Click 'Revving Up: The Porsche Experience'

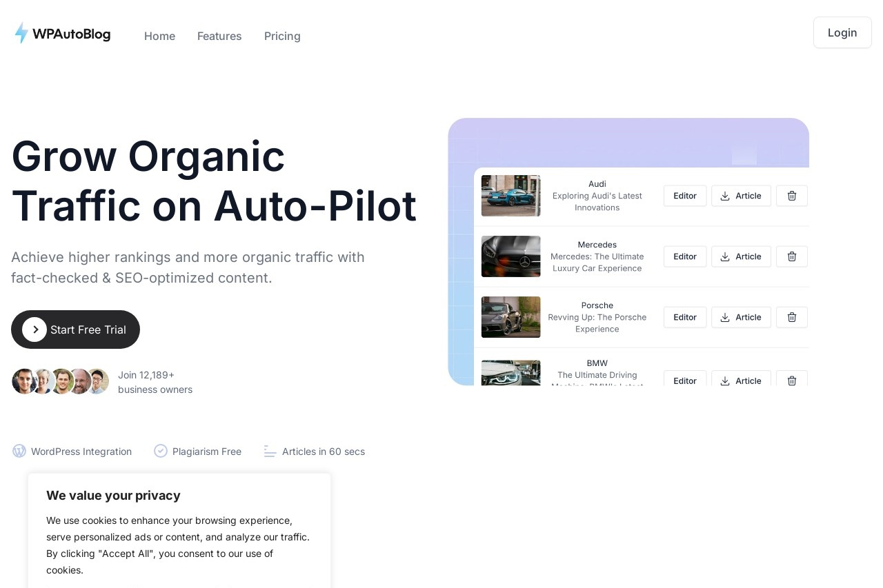[597, 323]
